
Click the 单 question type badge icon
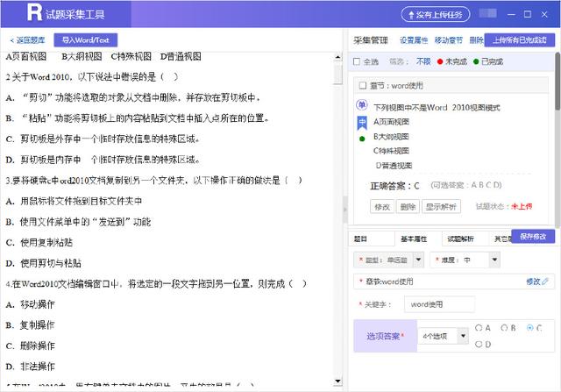point(362,104)
